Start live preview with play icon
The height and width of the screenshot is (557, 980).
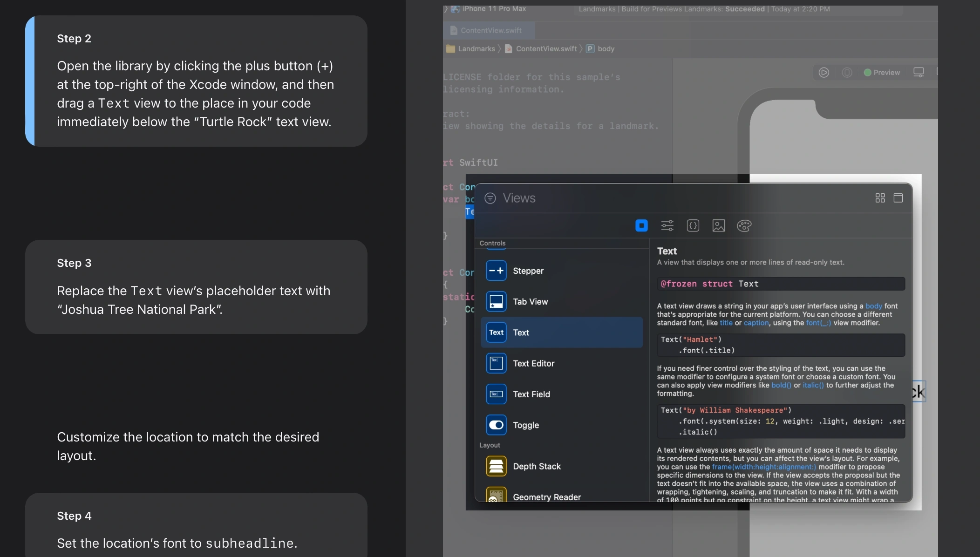tap(824, 73)
